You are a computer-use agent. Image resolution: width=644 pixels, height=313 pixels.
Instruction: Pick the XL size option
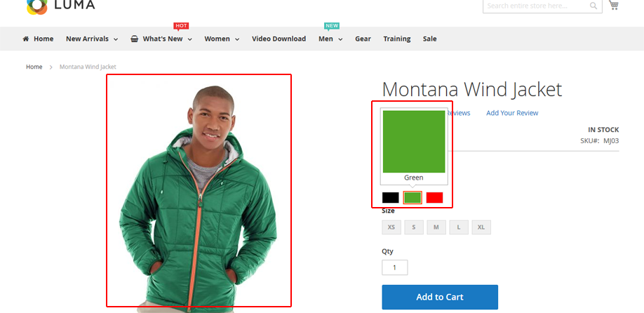481,227
